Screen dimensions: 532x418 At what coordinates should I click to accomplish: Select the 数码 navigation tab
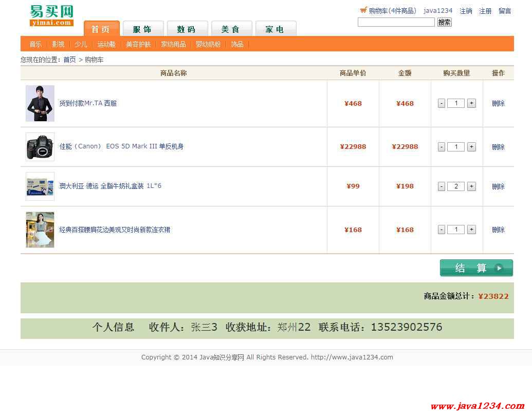[x=186, y=29]
